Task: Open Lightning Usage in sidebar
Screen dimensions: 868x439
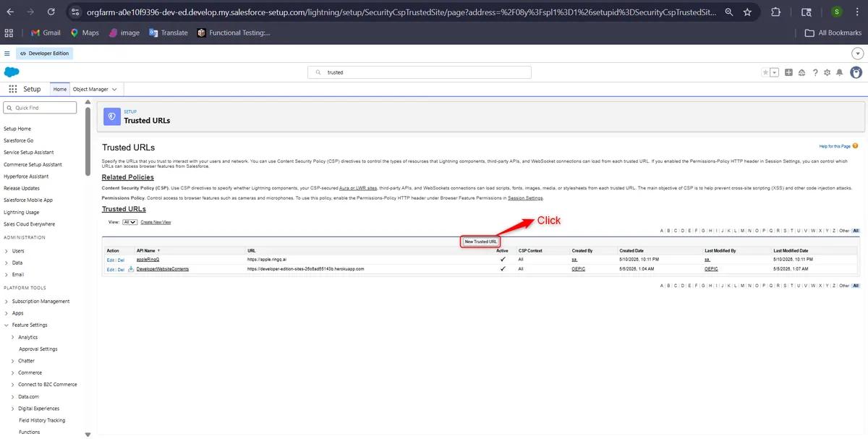Action: 22,212
